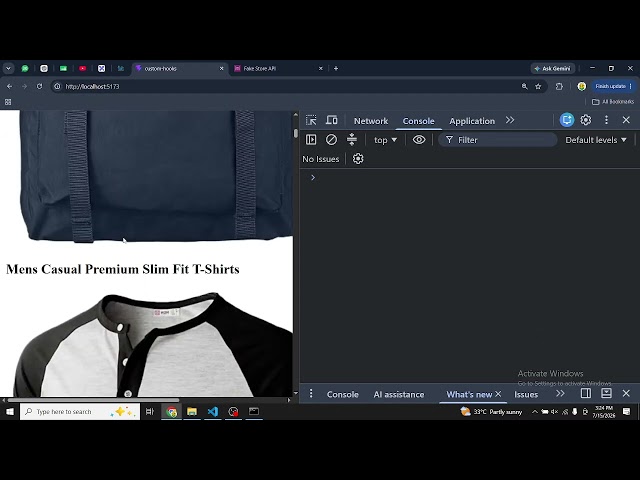640x480 pixels.
Task: Open the drawer three-dot menu
Action: 311,393
